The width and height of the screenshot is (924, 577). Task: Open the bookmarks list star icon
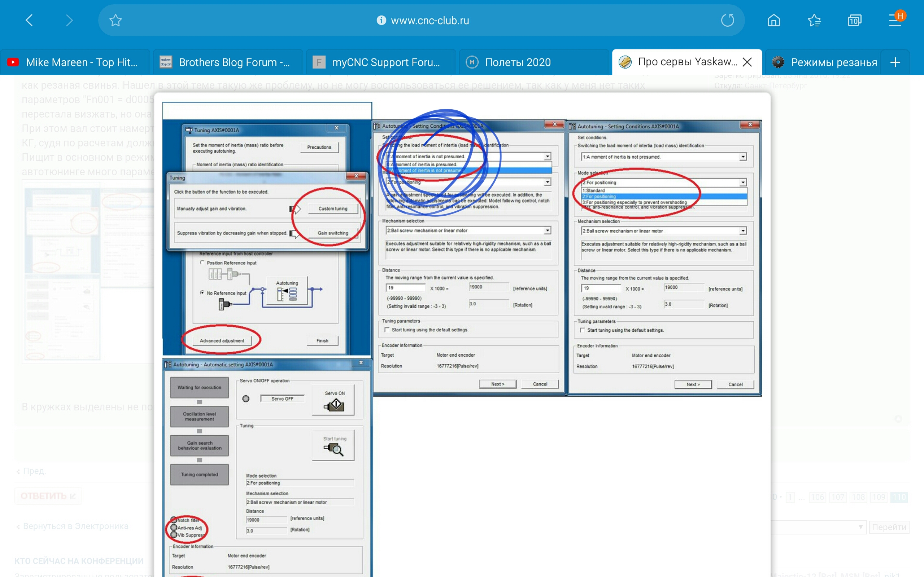(814, 20)
